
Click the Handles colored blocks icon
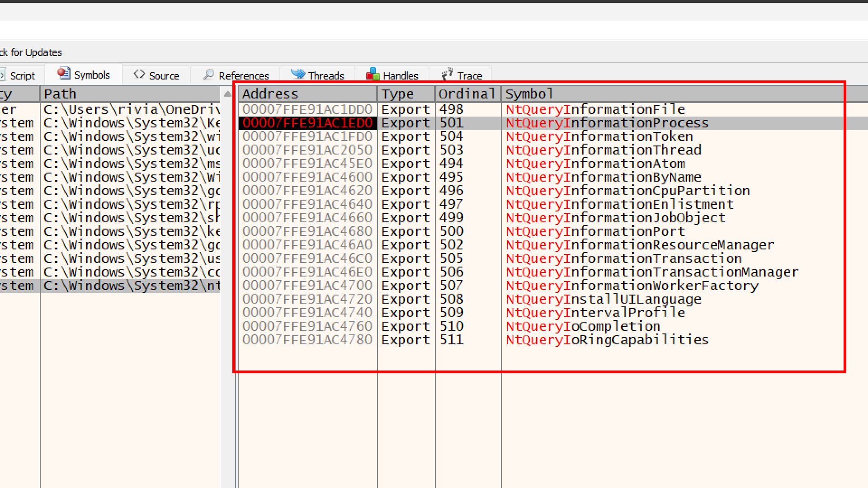tap(373, 74)
